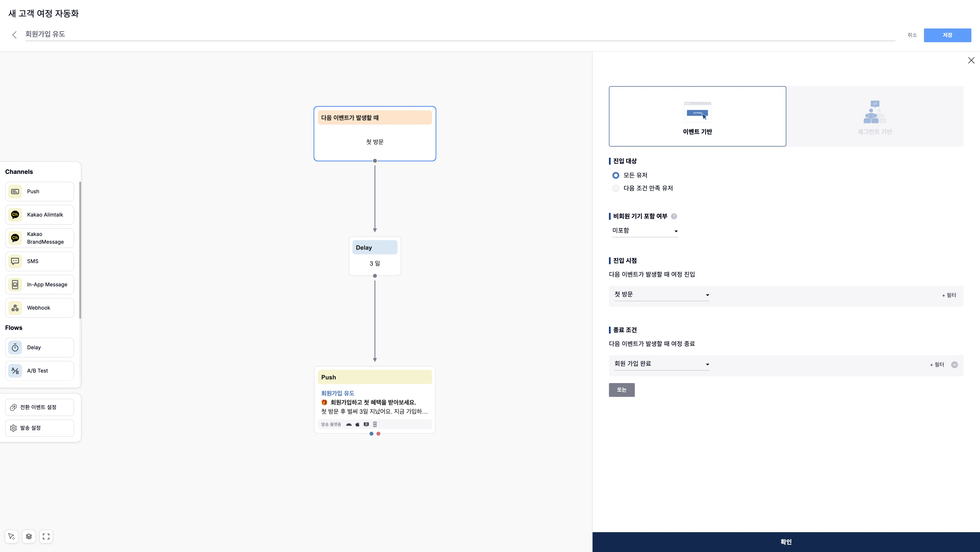Add the Kakao Alimtalk channel block

(40, 215)
